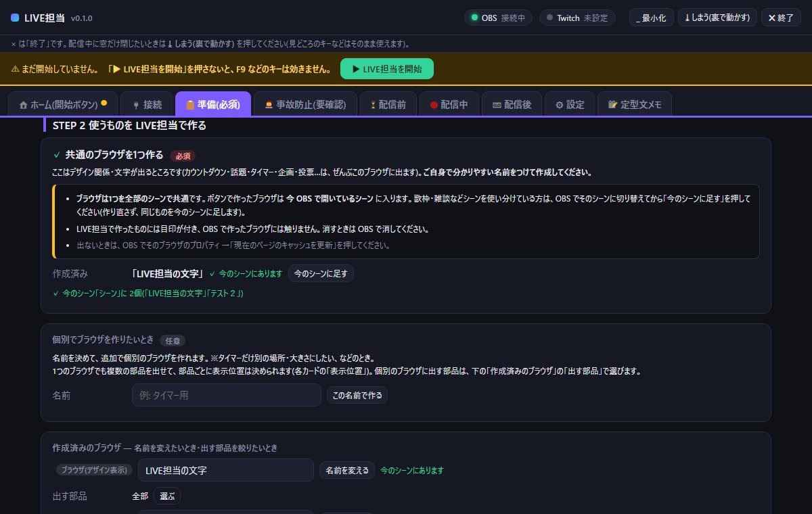Select the 準備(必須) tab

[x=213, y=104]
